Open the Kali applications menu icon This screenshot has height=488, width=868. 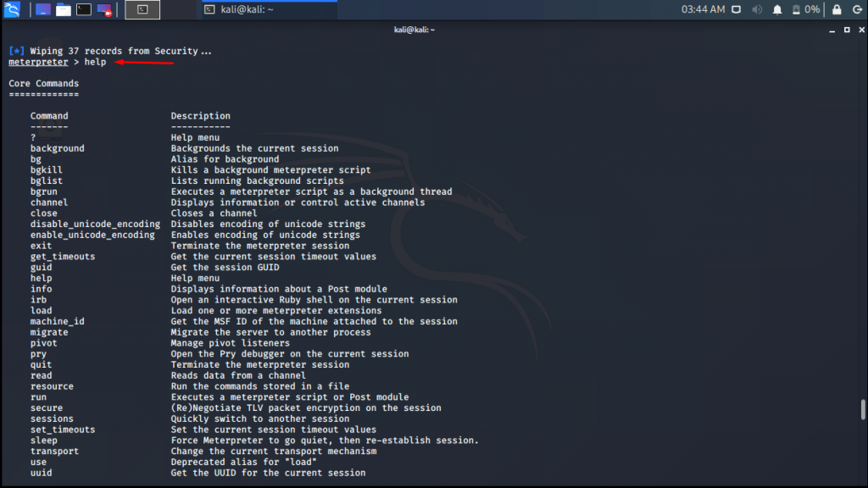point(12,9)
